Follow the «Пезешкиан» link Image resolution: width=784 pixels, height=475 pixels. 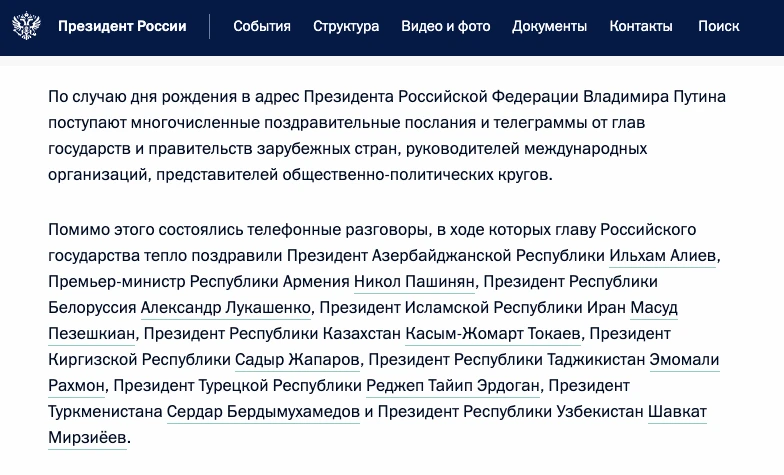tap(92, 334)
